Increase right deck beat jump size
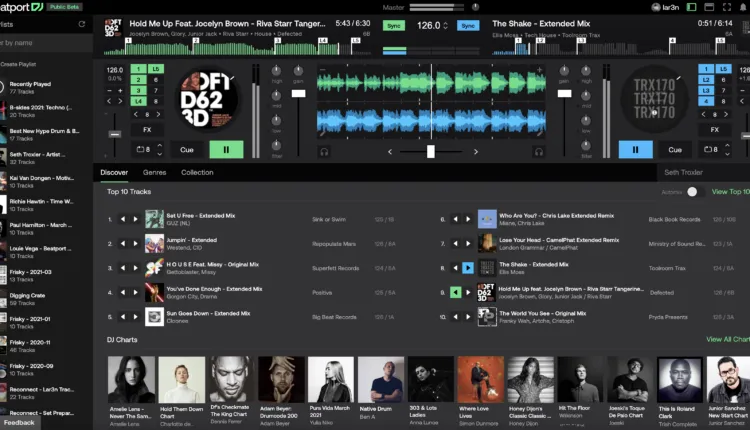This screenshot has height=430, width=750. (726, 114)
